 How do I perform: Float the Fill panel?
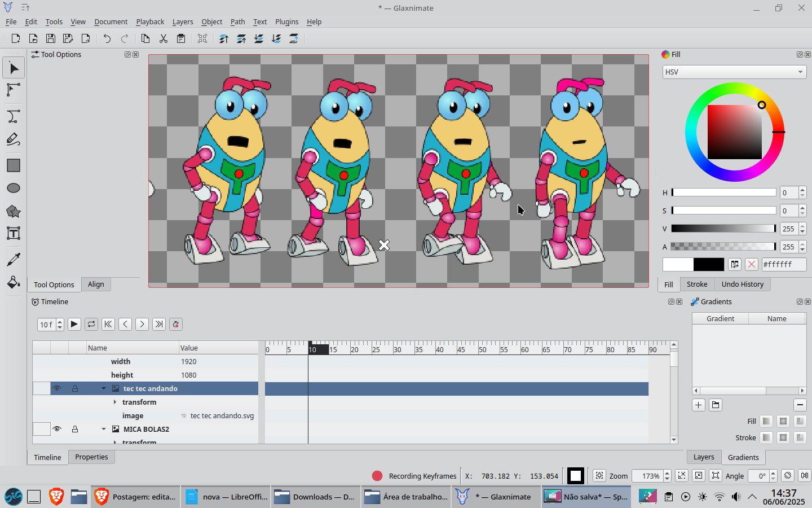(800, 55)
